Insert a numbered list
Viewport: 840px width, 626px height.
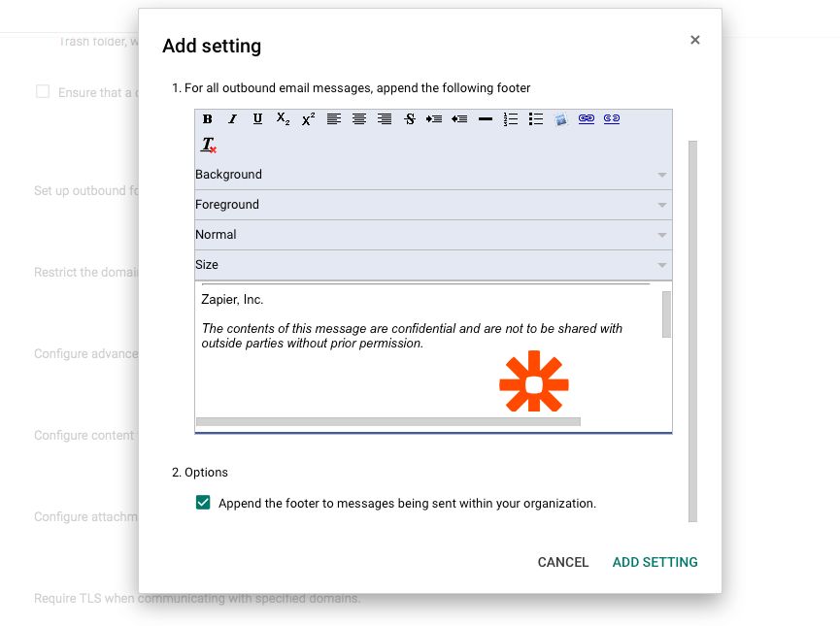[511, 119]
